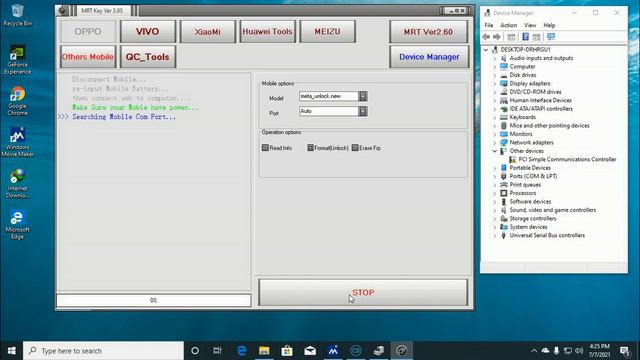Image resolution: width=640 pixels, height=360 pixels.
Task: Open the VIVO brand module
Action: coord(147,31)
